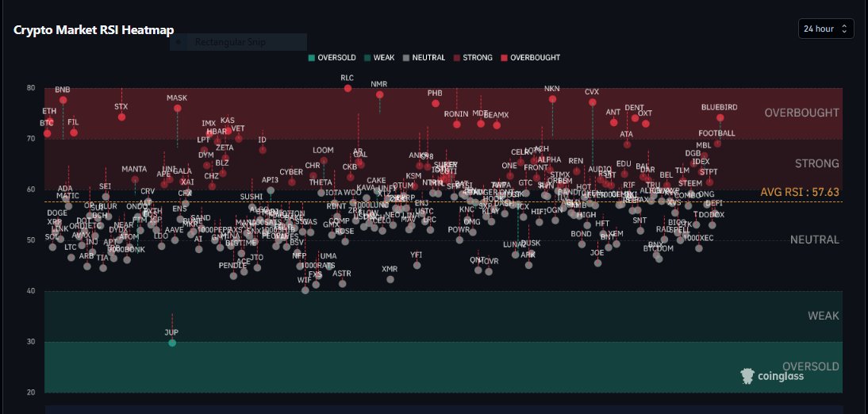Click the CVX data point
Viewport: 868px width, 414px height.
pyautogui.click(x=593, y=102)
